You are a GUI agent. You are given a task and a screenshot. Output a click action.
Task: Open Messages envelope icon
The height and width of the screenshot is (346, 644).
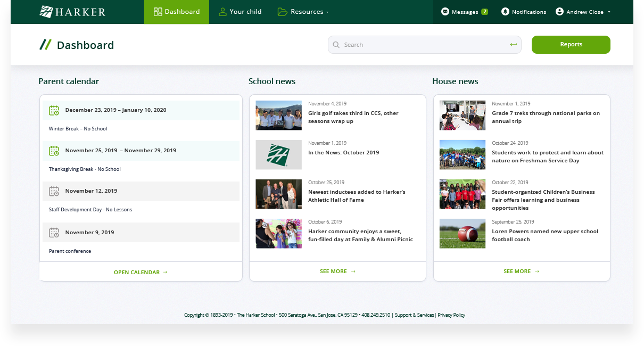pos(445,12)
